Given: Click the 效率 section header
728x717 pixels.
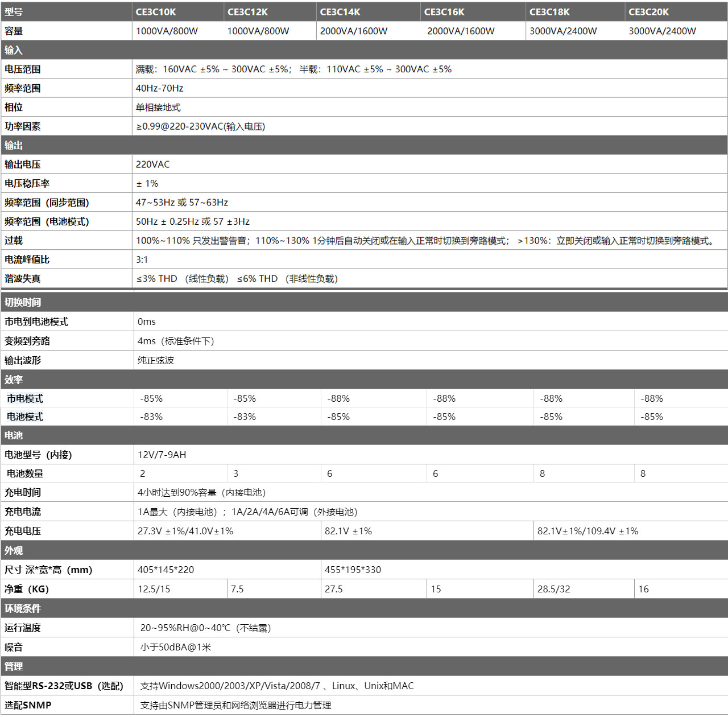Looking at the screenshot, I should [364, 380].
